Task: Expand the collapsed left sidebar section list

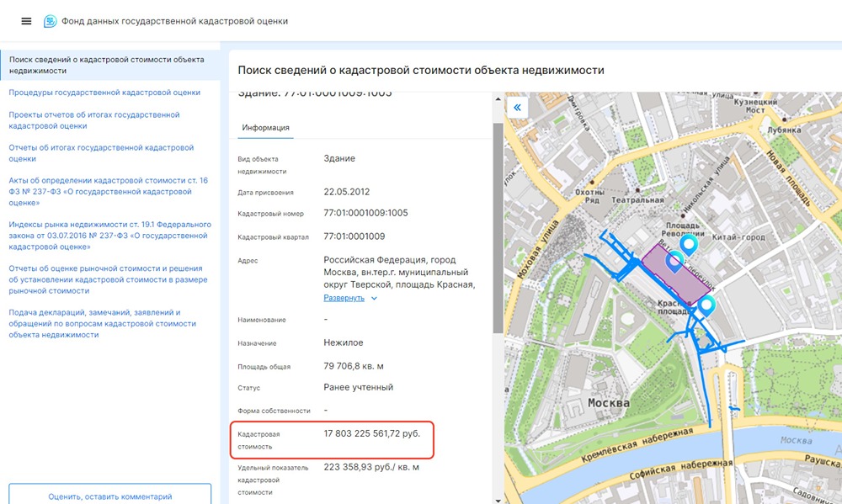Action: pyautogui.click(x=26, y=21)
